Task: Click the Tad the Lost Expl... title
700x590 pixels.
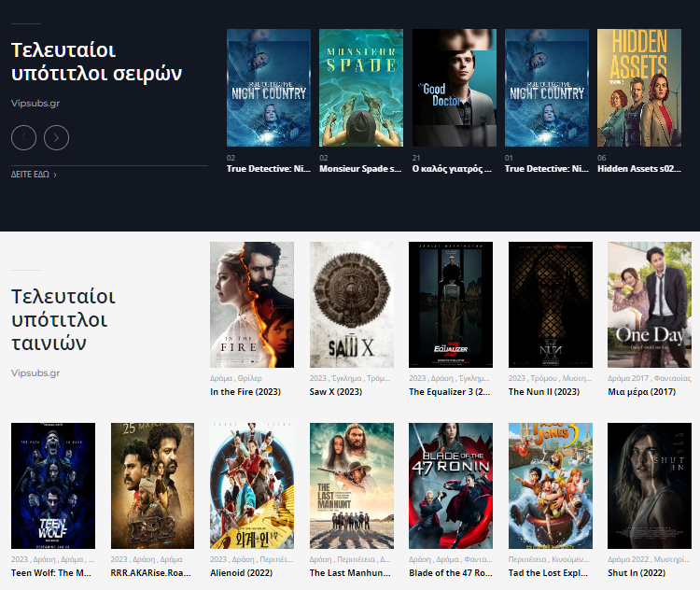Action: pos(548,573)
